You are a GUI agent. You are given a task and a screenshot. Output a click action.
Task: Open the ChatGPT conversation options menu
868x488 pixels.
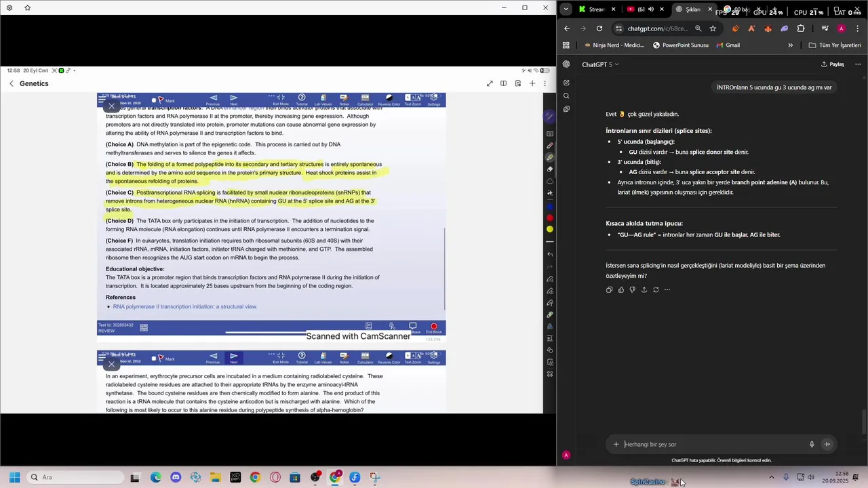click(858, 64)
